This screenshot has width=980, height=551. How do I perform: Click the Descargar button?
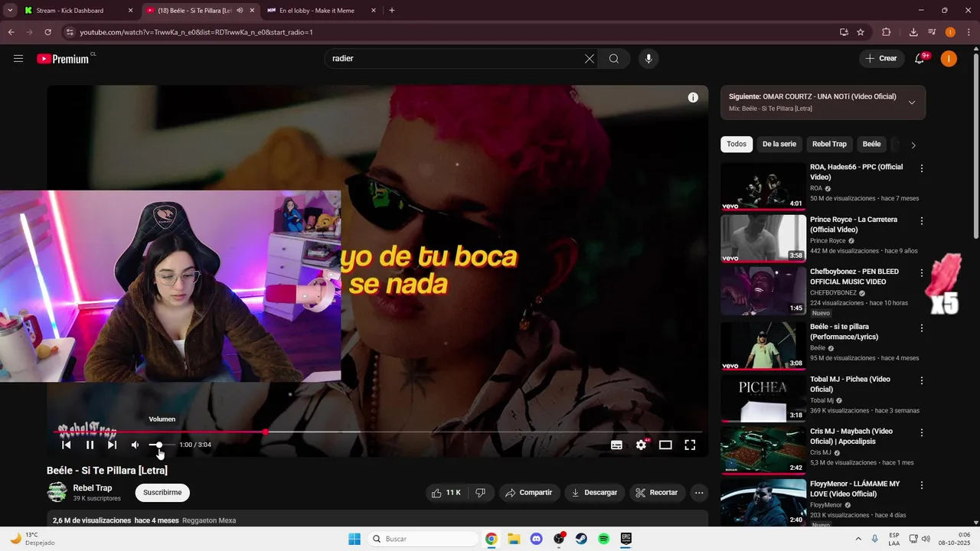click(594, 493)
